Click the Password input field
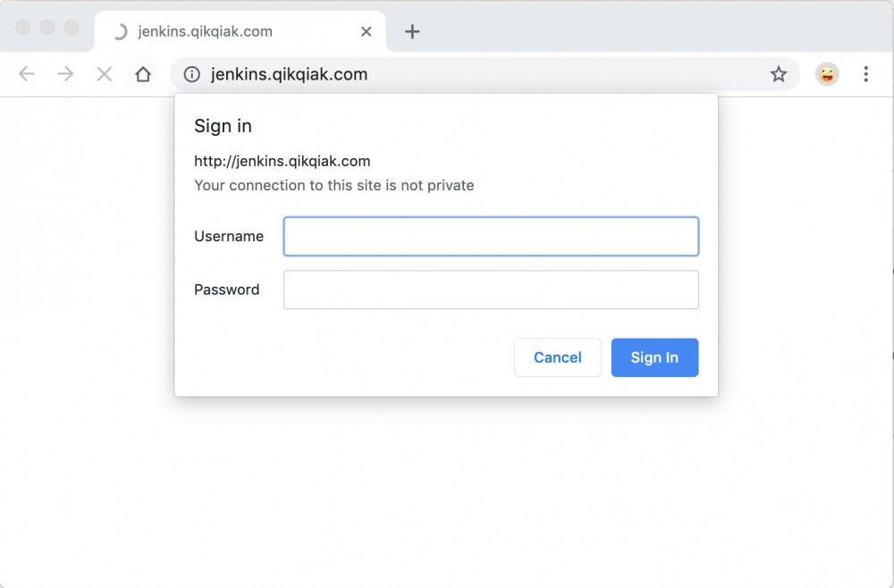This screenshot has width=894, height=588. click(491, 290)
